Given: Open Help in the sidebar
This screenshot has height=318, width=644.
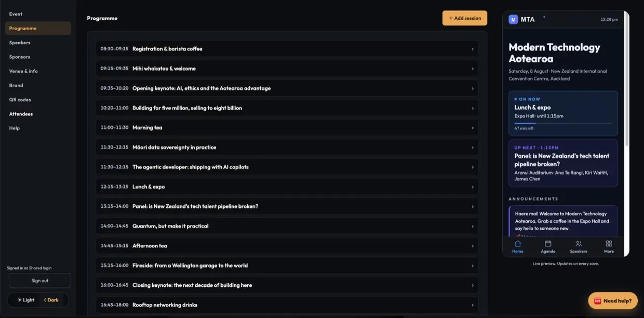Looking at the screenshot, I should (x=38, y=128).
